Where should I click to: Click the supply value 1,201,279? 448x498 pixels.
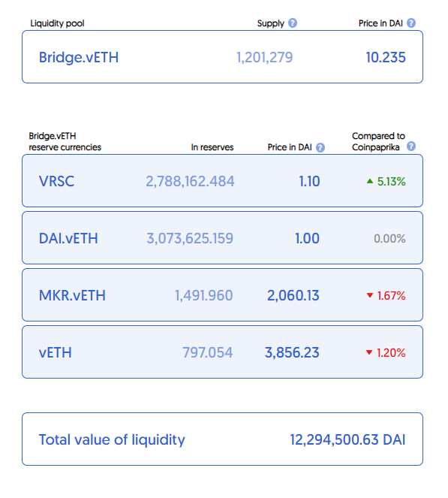(x=265, y=58)
